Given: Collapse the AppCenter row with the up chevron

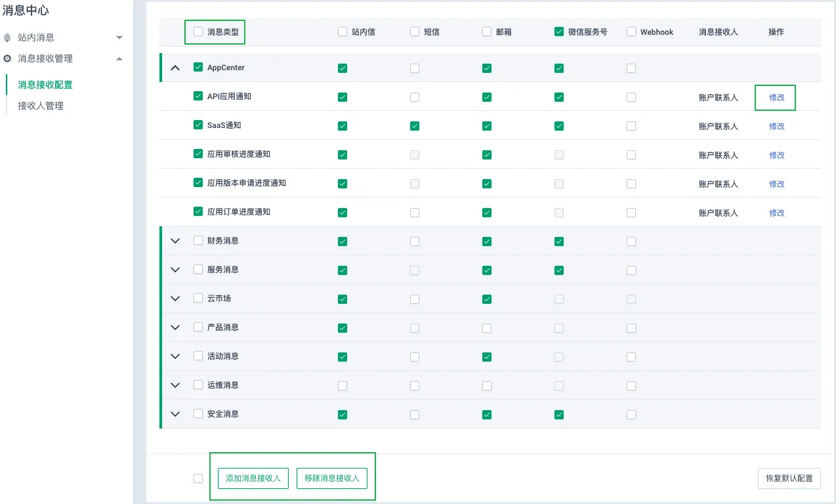Looking at the screenshot, I should [x=175, y=68].
